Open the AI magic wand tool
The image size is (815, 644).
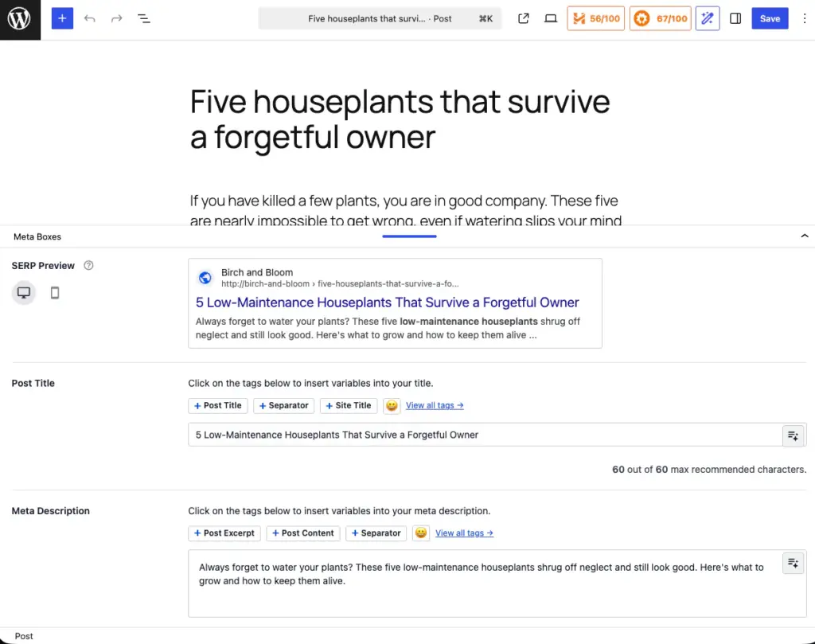coord(708,19)
